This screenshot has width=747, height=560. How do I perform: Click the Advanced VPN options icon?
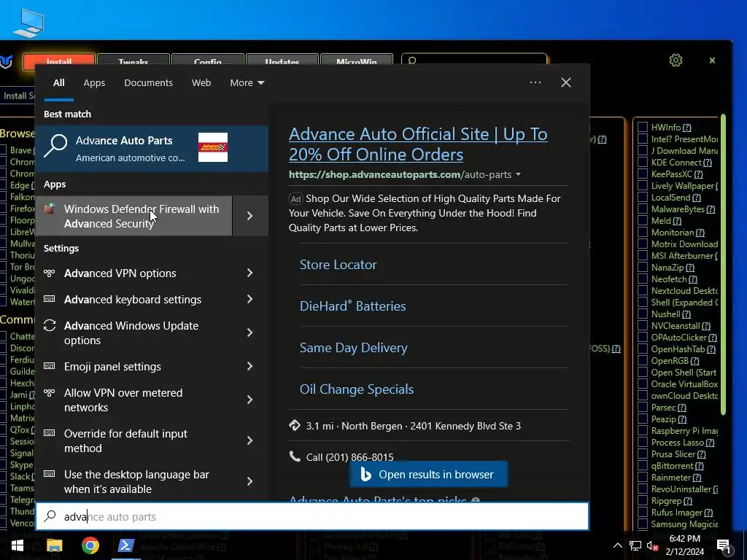click(50, 273)
